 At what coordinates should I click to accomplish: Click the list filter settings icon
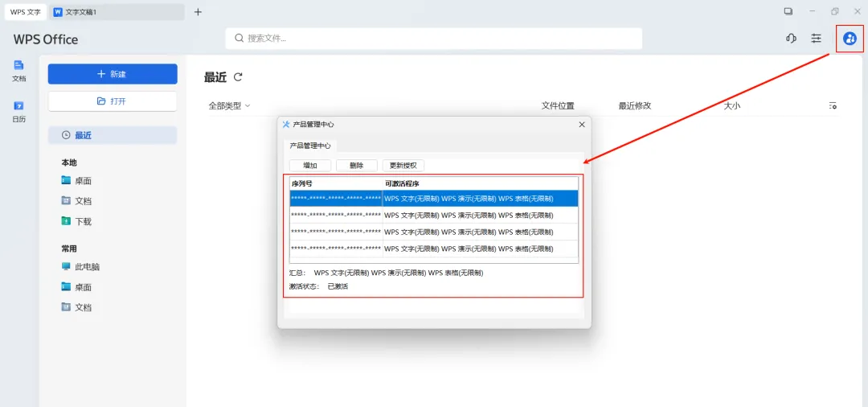833,105
